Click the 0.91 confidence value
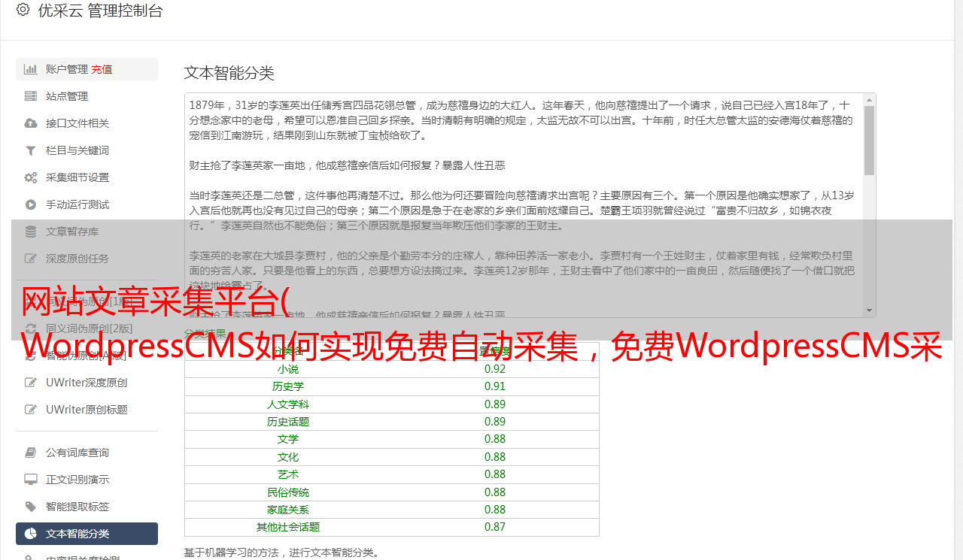The image size is (963, 560). (x=495, y=386)
